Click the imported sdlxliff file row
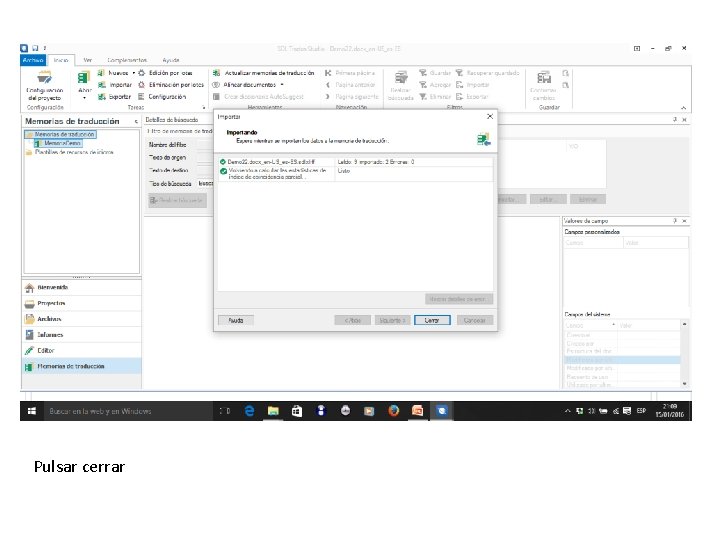Image resolution: width=720 pixels, height=540 pixels. pyautogui.click(x=356, y=162)
